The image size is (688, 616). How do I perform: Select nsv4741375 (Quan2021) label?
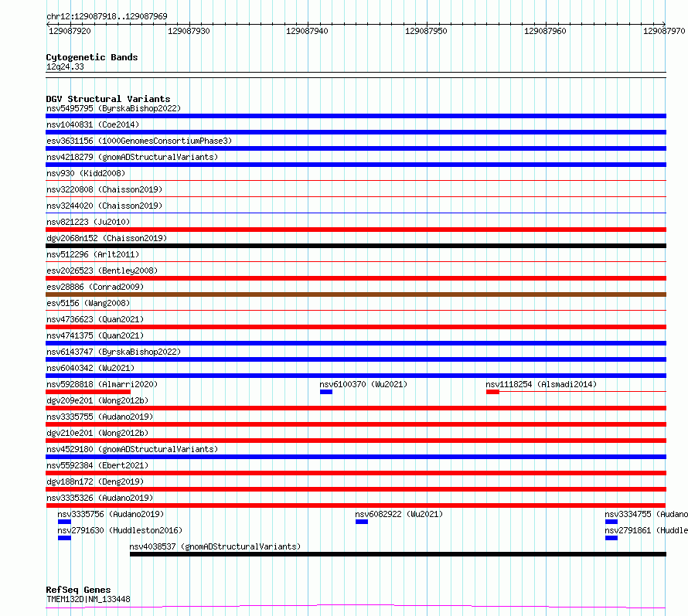tap(95, 335)
